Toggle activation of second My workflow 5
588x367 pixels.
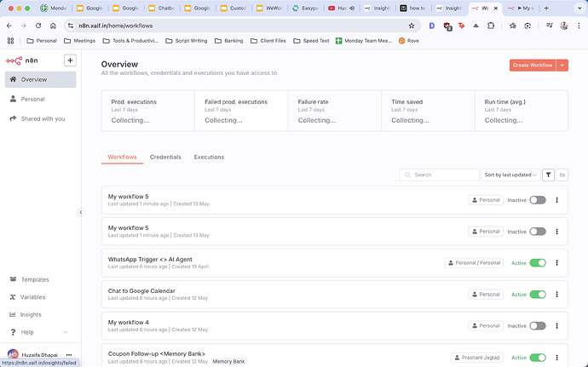tap(538, 232)
